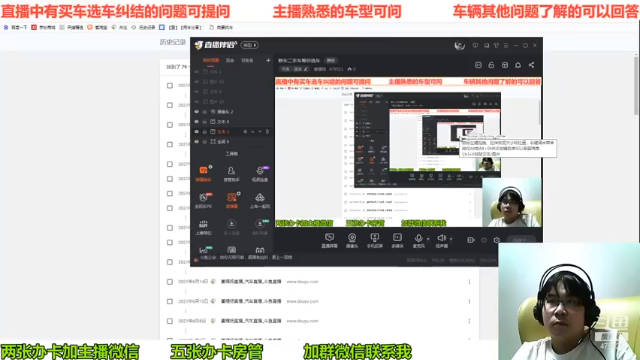Add a 多媒体 source from bottom toolbar
This screenshot has width=640, height=360.
pos(397,240)
